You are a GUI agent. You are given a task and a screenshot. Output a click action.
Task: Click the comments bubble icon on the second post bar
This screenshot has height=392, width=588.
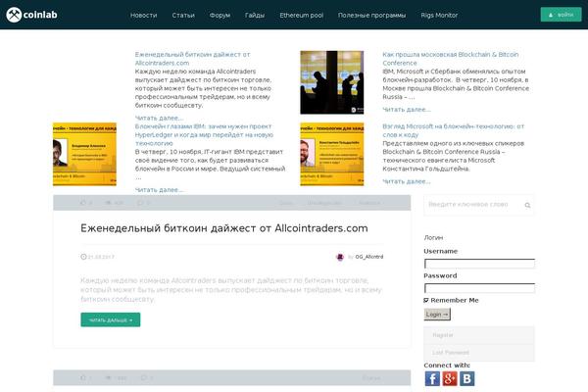click(x=144, y=377)
